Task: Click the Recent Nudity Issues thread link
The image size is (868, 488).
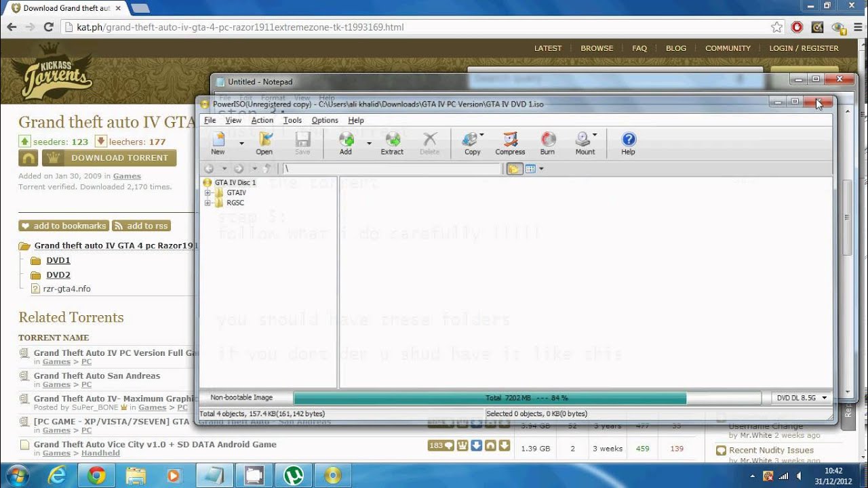Action: [x=771, y=450]
